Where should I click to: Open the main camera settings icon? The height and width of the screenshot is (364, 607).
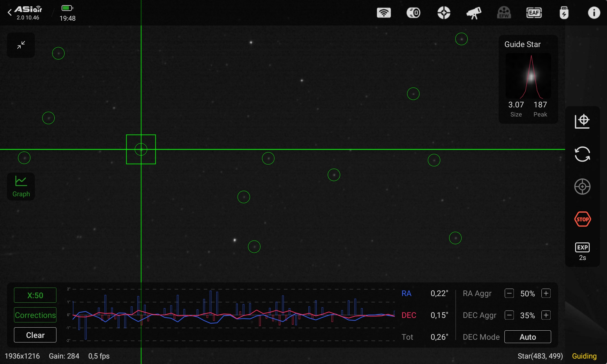click(413, 13)
